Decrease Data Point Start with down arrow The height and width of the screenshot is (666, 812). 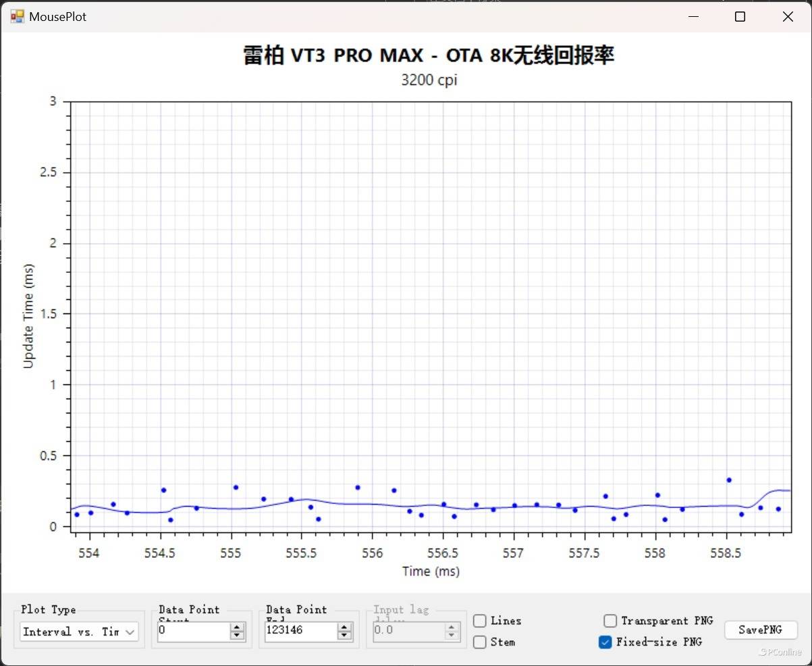(x=237, y=636)
